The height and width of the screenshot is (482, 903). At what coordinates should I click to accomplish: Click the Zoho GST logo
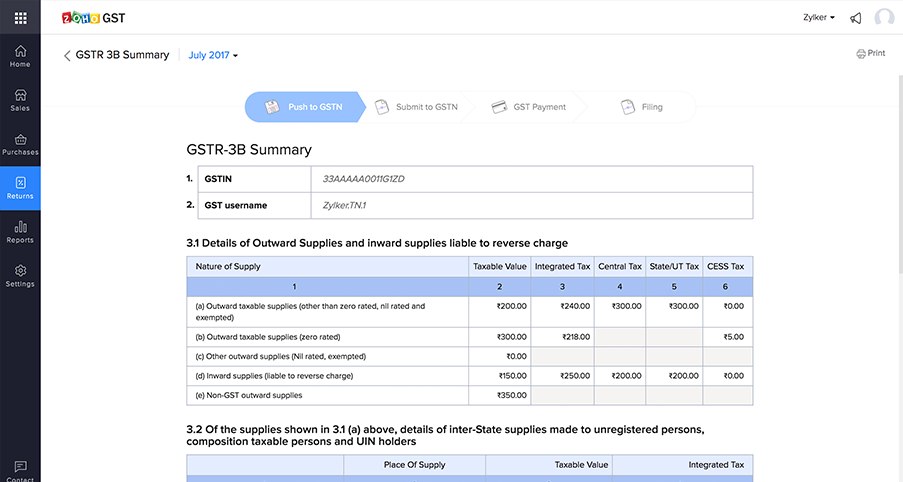[x=94, y=18]
